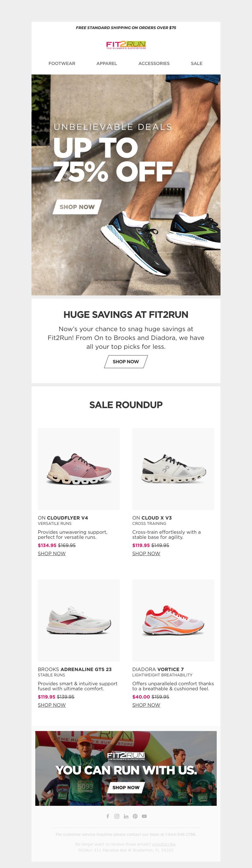Open the Pinterest social icon

(135, 816)
